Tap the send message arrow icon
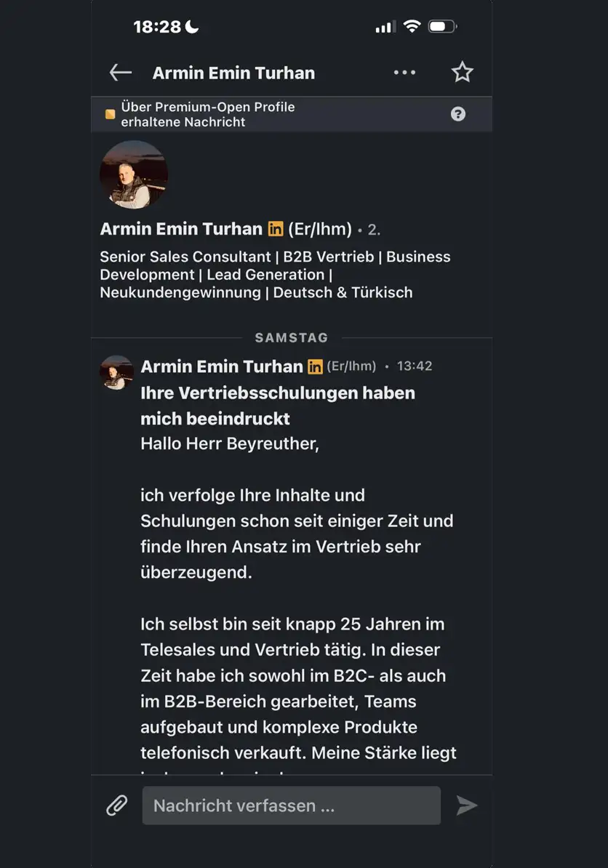The width and height of the screenshot is (608, 868). click(x=467, y=805)
